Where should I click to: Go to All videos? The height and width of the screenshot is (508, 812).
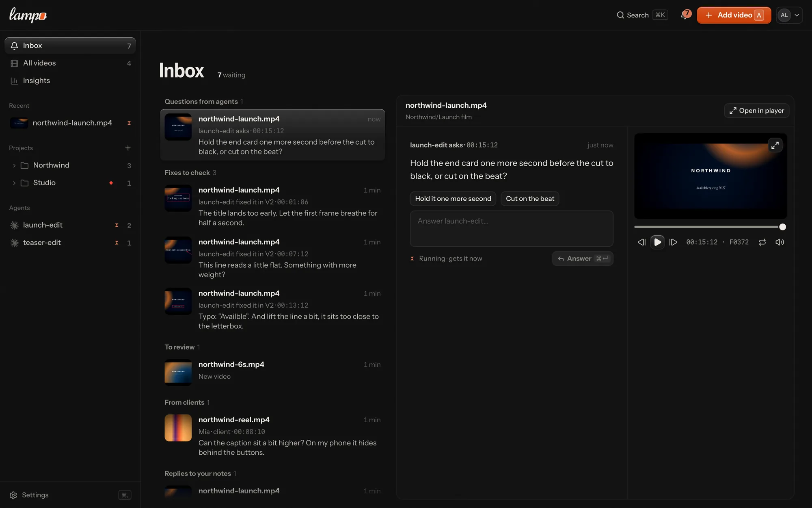pos(70,63)
